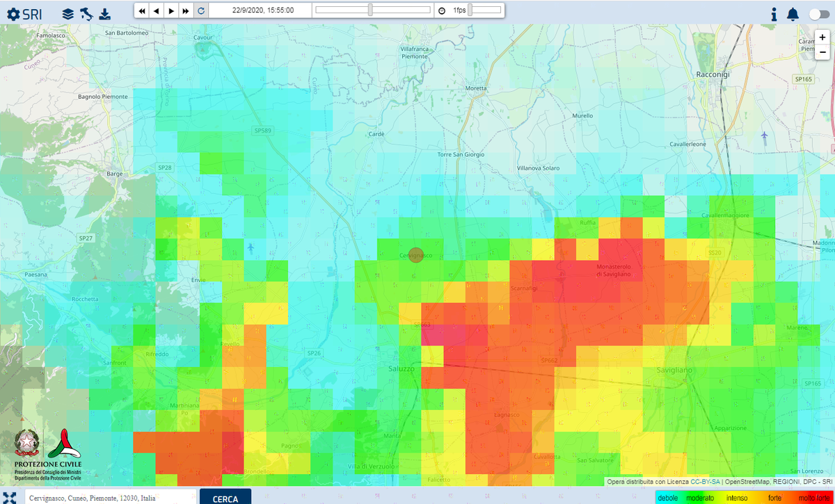This screenshot has width=835, height=504.
Task: Click the location search input field
Action: click(110, 497)
